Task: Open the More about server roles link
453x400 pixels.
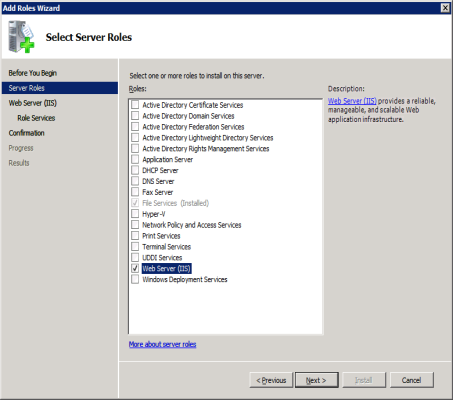Action: click(x=163, y=344)
